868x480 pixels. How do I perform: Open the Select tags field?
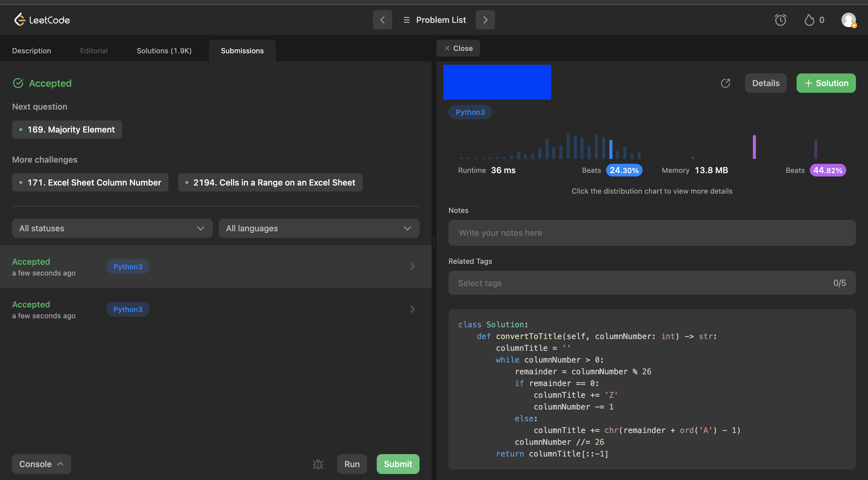[x=652, y=283]
